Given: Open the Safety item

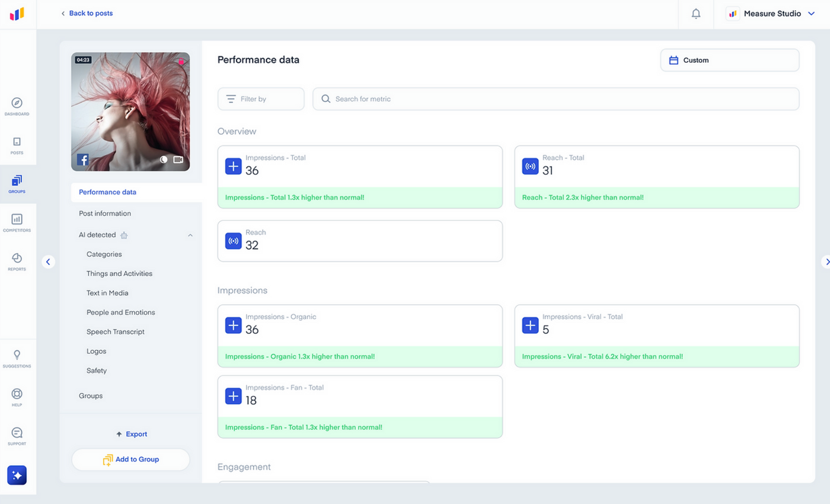Looking at the screenshot, I should 97,371.
